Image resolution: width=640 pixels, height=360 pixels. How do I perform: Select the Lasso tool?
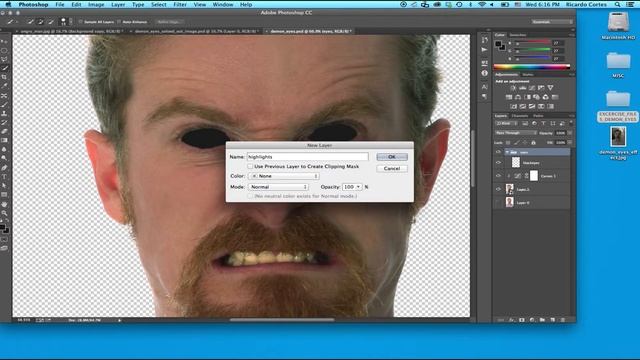tap(4, 60)
